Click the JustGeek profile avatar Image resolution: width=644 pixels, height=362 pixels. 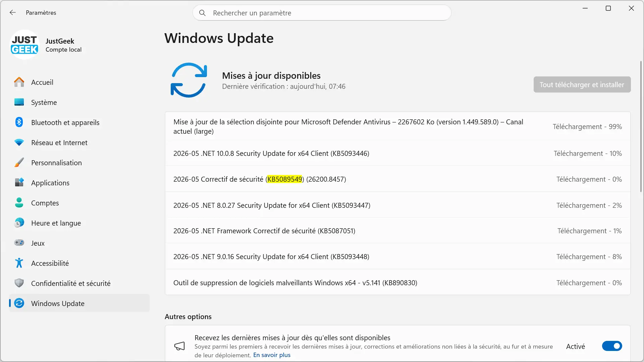point(24,45)
